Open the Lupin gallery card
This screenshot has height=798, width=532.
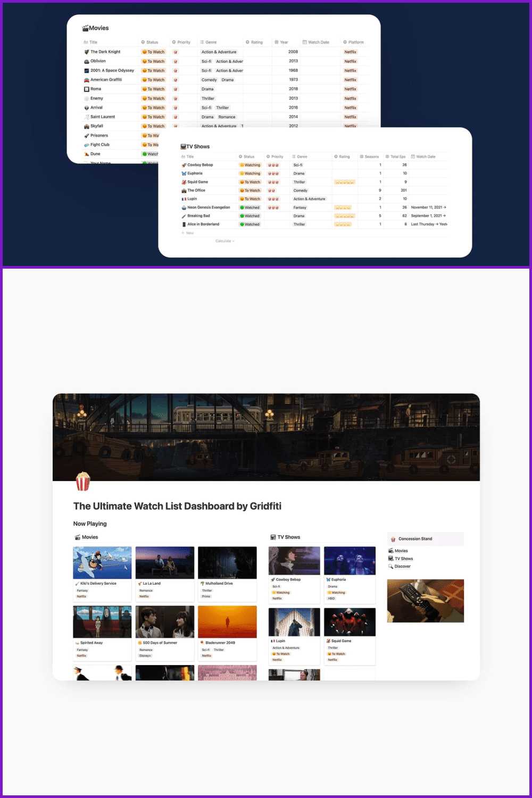(x=294, y=636)
